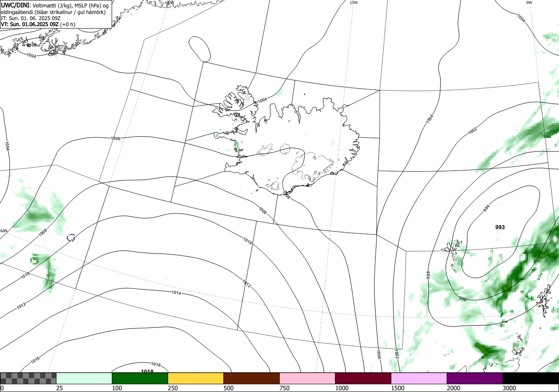Click the dark green 100–250 legend swatch
Viewport: 559px width, 392px height.
pos(140,378)
